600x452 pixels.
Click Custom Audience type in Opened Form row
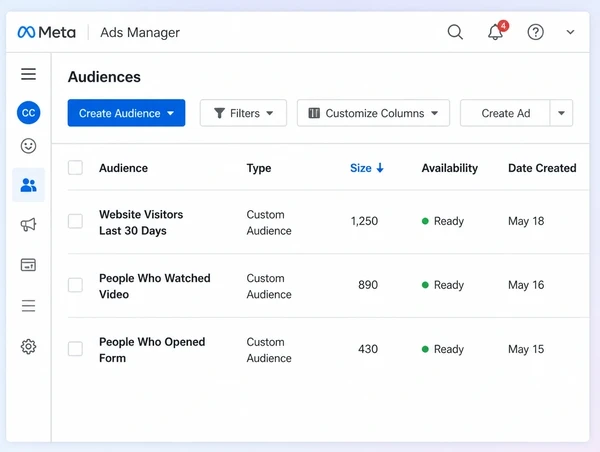point(269,350)
